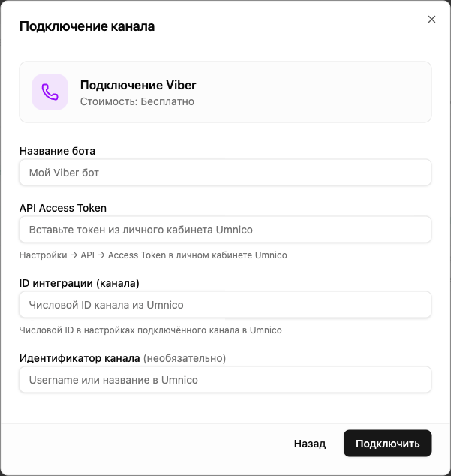Focus the API Access Token field
The width and height of the screenshot is (451, 476).
(x=225, y=230)
